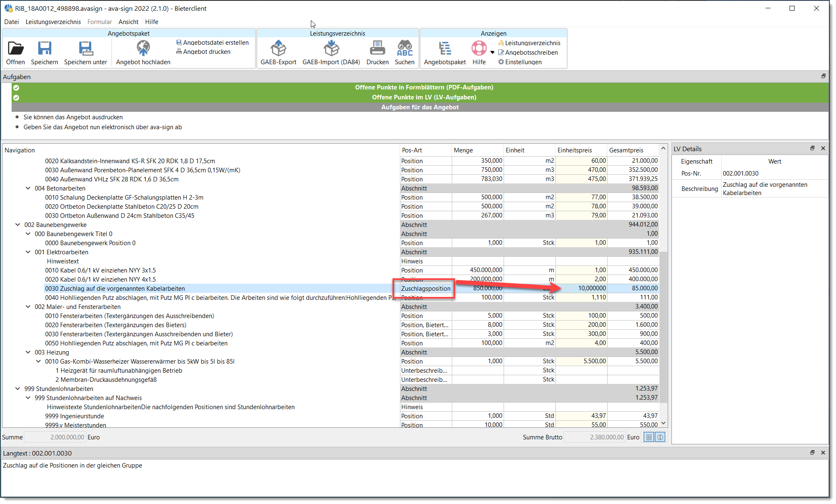Viewport: 836px width, 504px height.
Task: Click the Gesamtpreis column header
Action: (x=633, y=150)
